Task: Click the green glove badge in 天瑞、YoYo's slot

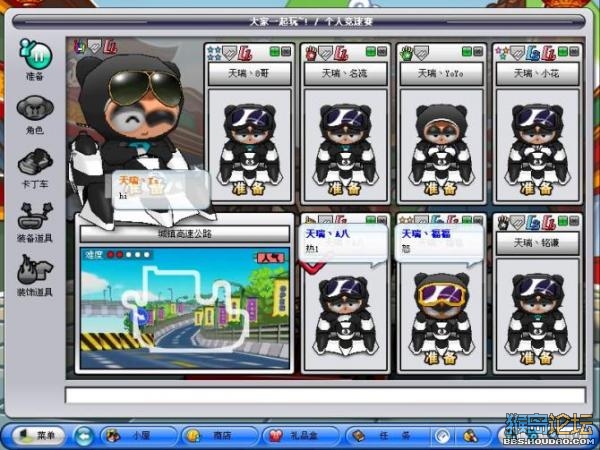Action: [x=406, y=53]
